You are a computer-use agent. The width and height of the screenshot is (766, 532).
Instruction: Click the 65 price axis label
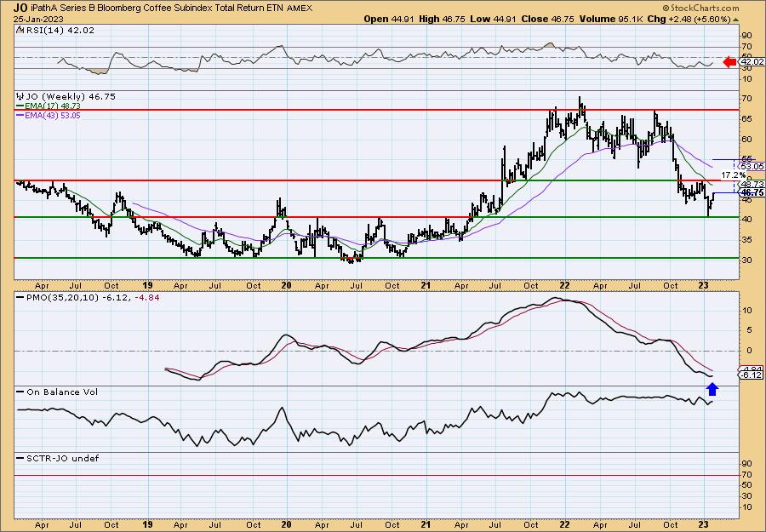coord(747,118)
